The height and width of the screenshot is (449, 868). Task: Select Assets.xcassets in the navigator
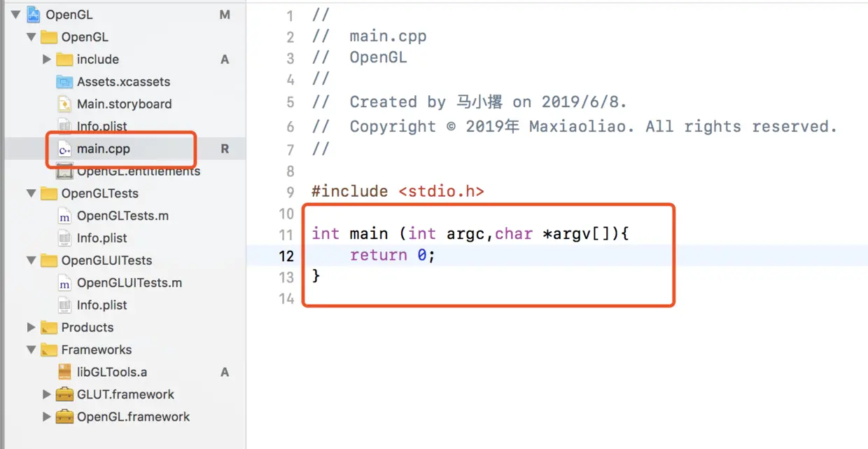(x=123, y=82)
